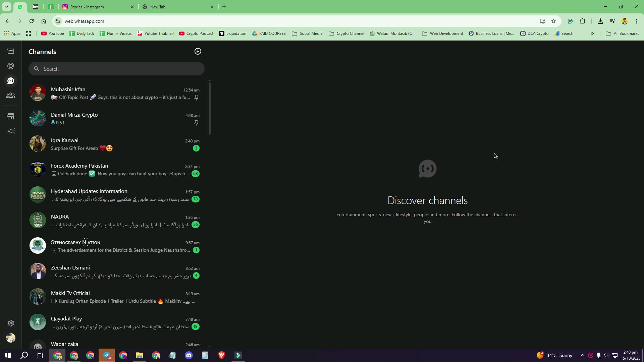Bookmark this page with star icon

553,21
